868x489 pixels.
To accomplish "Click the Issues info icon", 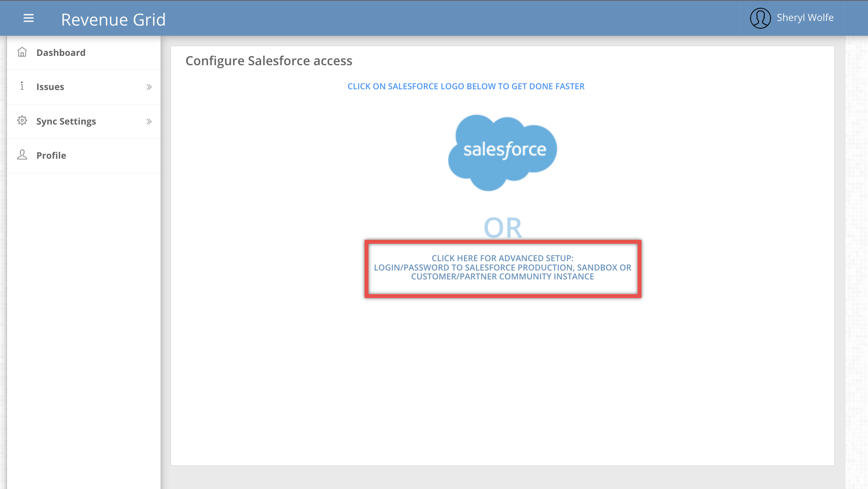I will (x=22, y=86).
